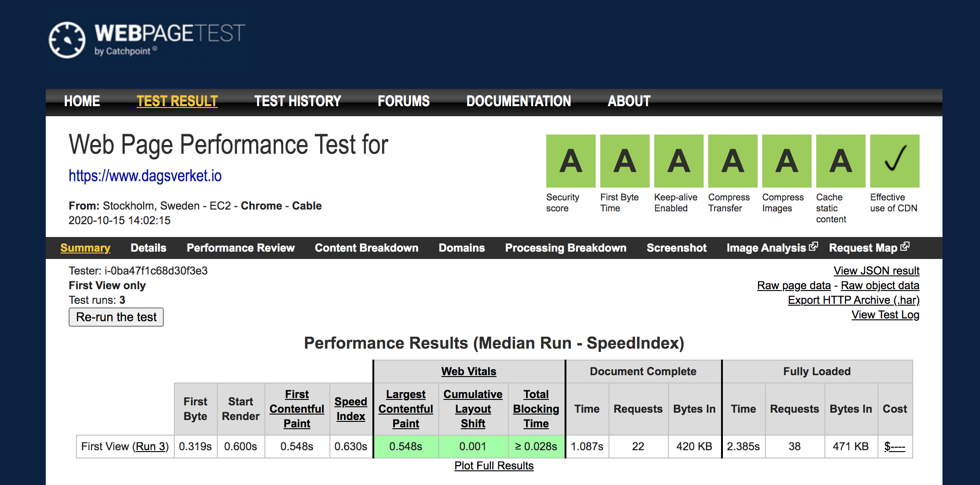Click the ≥ 0.028s Blocking Time value
The image size is (980, 485).
click(536, 447)
